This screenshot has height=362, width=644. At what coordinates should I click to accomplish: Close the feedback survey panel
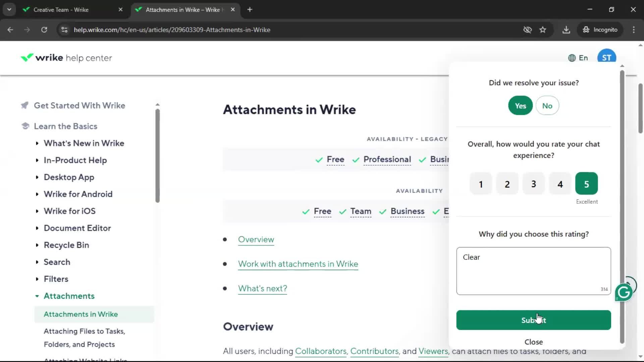coord(533,342)
